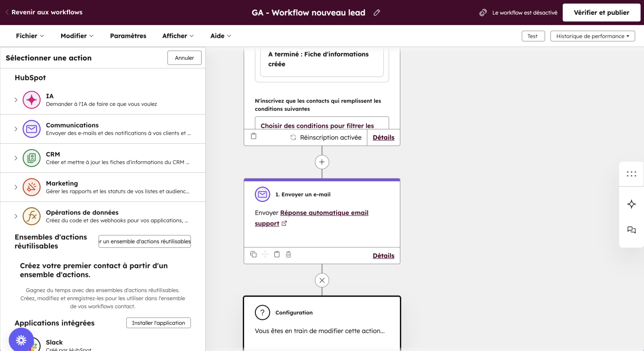
Task: Expand the CRM action category
Action: click(16, 158)
